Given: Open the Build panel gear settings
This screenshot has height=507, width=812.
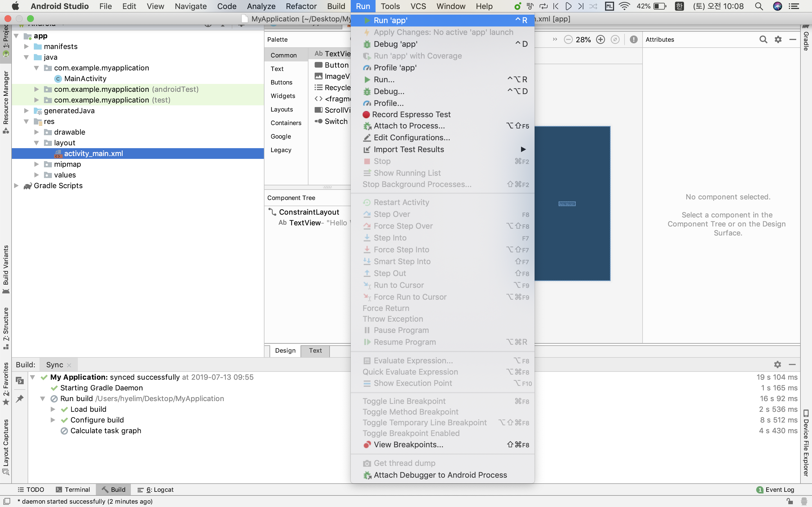Looking at the screenshot, I should [777, 364].
